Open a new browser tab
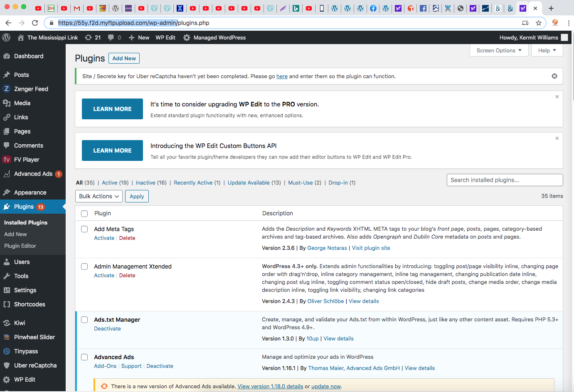Image resolution: width=574 pixels, height=392 pixels. [551, 8]
